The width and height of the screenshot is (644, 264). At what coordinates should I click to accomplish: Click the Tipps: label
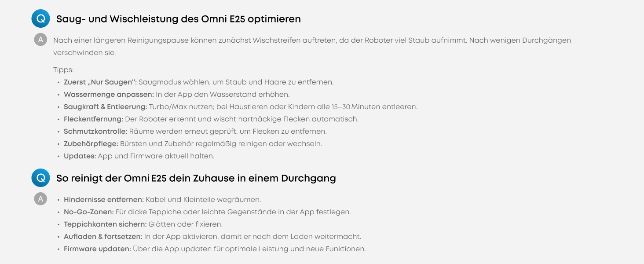pyautogui.click(x=63, y=70)
